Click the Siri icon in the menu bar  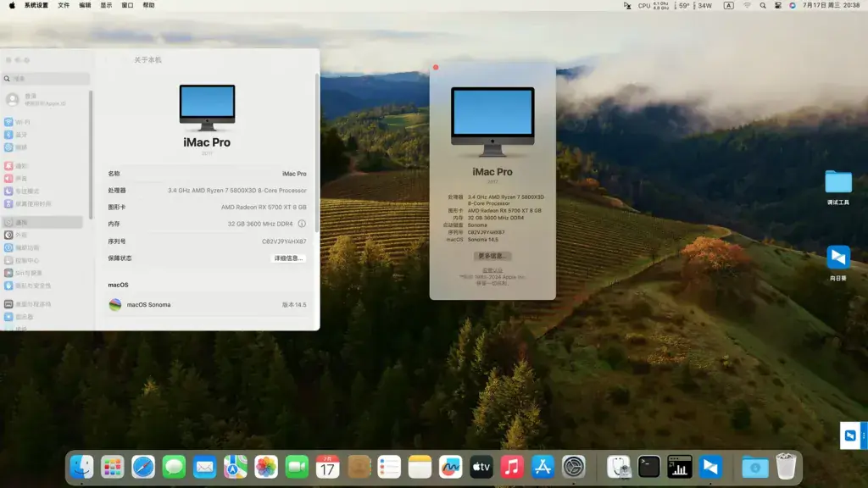pyautogui.click(x=793, y=6)
